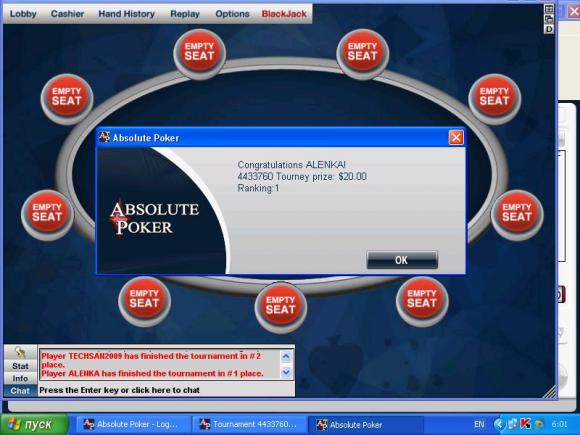Viewport: 580px width, 435px height.
Task: Click the yellow tray icon beside the clock
Action: click(x=539, y=424)
